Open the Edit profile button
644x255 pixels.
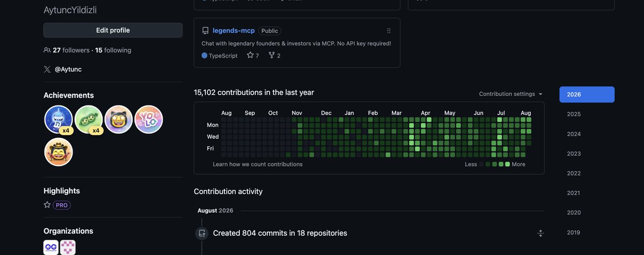tap(113, 30)
